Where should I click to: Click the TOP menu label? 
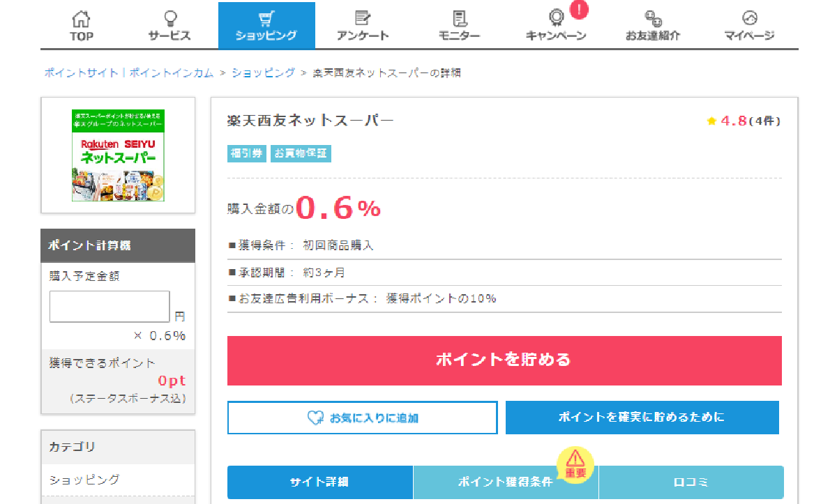click(x=82, y=36)
